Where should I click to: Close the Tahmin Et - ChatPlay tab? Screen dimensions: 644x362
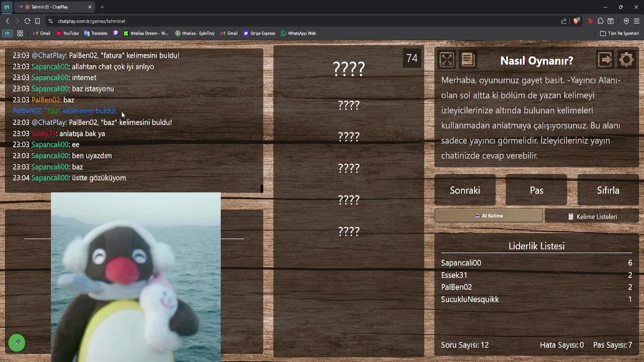click(90, 7)
